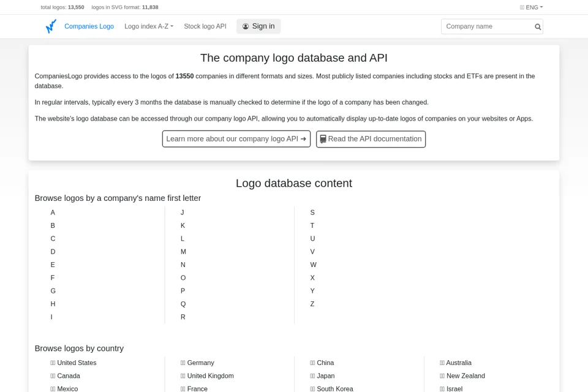Browse logos starting with letter T
The height and width of the screenshot is (392, 588).
312,225
